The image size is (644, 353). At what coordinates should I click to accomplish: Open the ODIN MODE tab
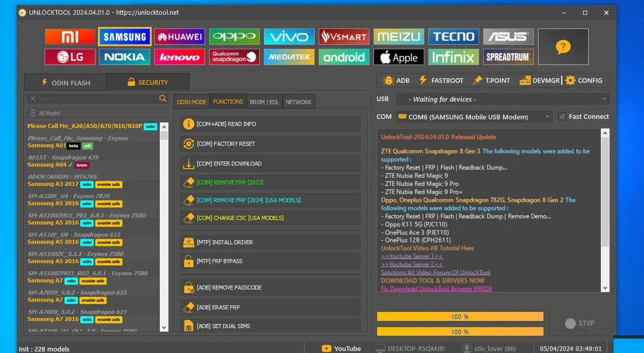(x=191, y=102)
